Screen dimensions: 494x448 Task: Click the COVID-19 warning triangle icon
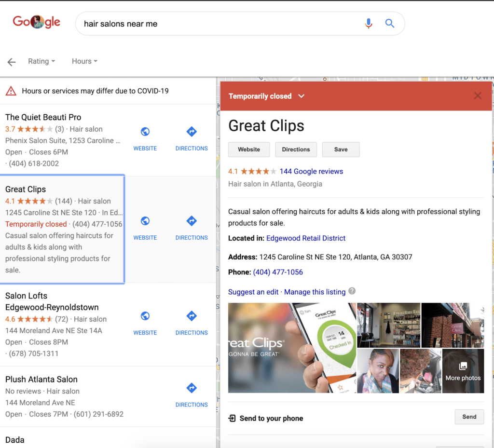pos(11,91)
